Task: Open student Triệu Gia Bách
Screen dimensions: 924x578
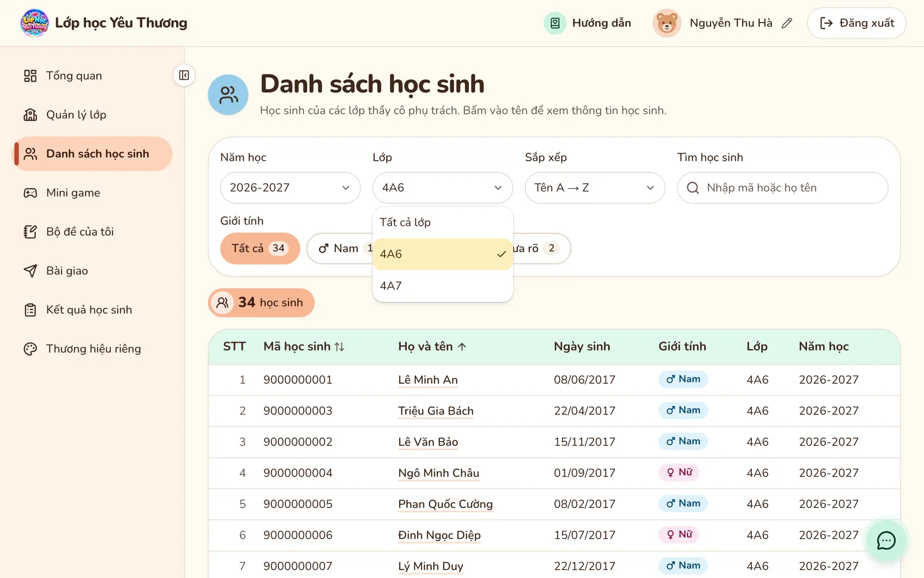Action: point(436,411)
